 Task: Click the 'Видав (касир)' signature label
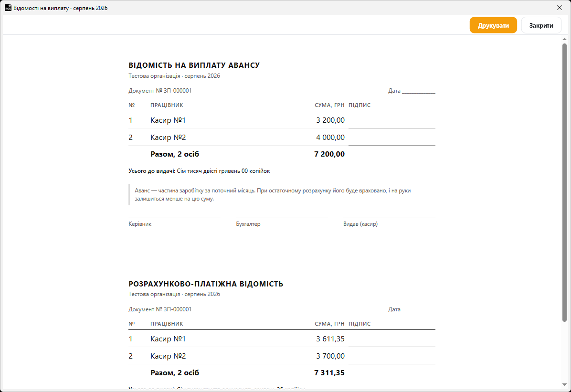click(360, 224)
